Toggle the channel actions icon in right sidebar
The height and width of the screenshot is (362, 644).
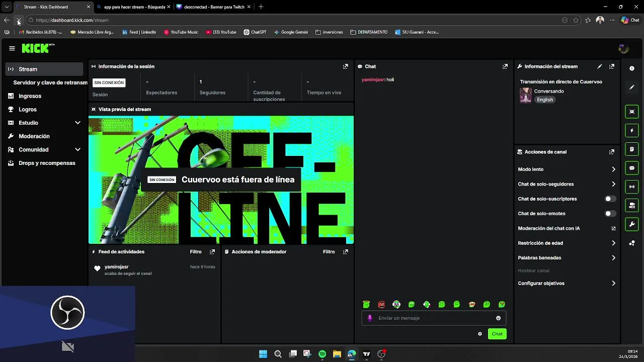632,205
